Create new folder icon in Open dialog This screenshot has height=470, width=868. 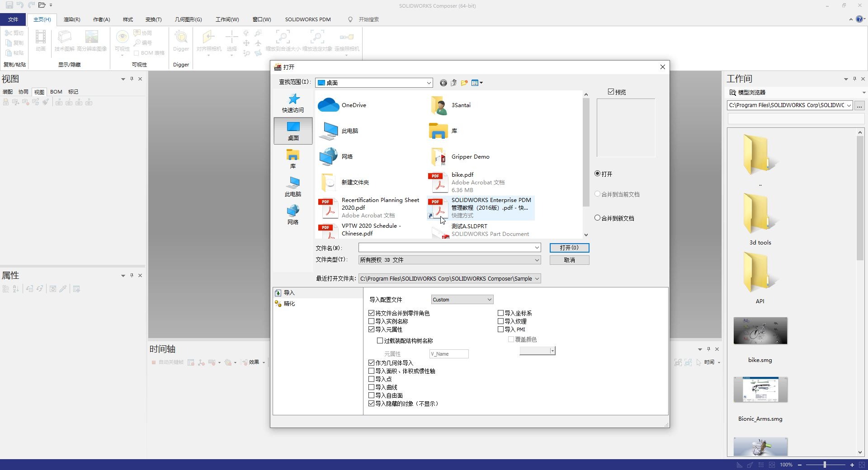pos(464,83)
